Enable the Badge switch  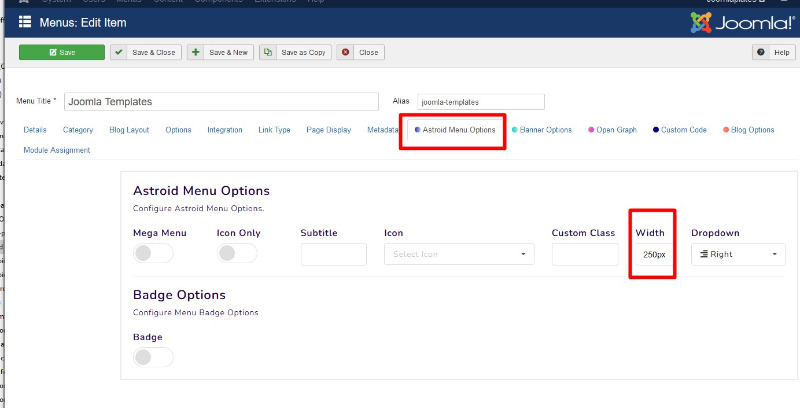(x=153, y=357)
